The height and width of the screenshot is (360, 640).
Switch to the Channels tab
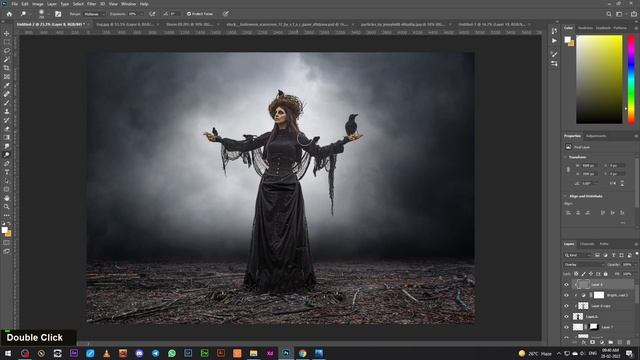587,244
